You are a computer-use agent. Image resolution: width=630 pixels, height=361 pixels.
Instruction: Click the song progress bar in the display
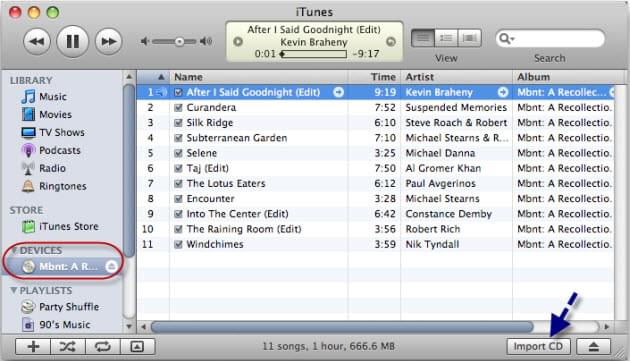[x=313, y=54]
